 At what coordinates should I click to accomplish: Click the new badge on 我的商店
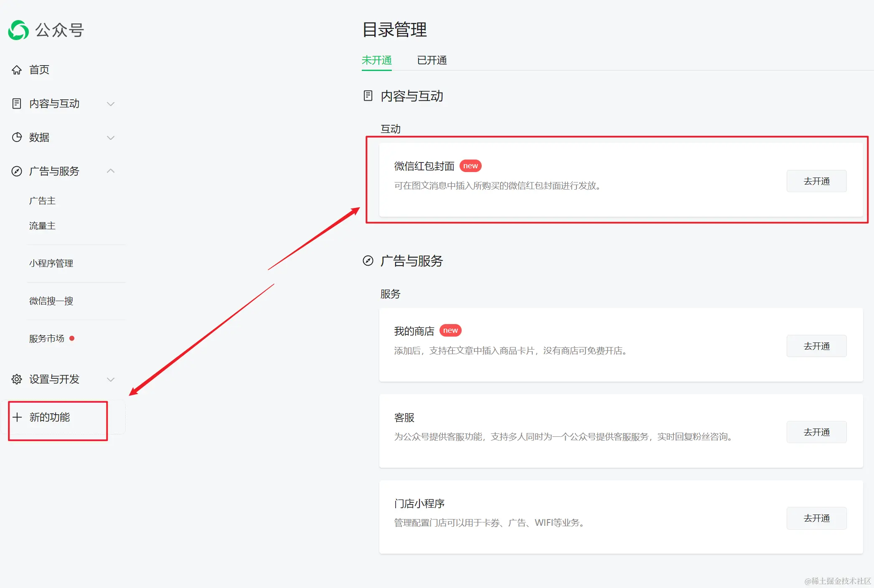(450, 330)
